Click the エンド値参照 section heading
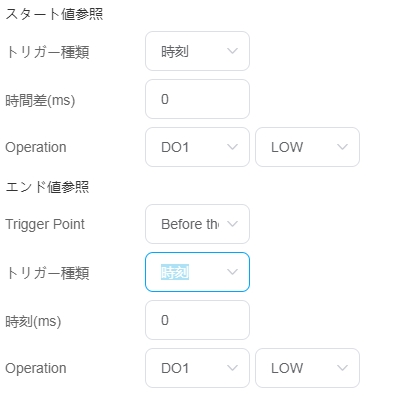Image resolution: width=418 pixels, height=396 pixels. pos(47,187)
